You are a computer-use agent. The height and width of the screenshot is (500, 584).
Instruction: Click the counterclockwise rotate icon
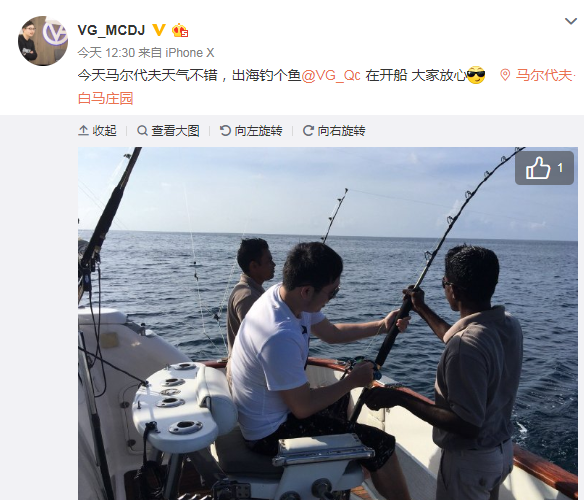pyautogui.click(x=225, y=131)
